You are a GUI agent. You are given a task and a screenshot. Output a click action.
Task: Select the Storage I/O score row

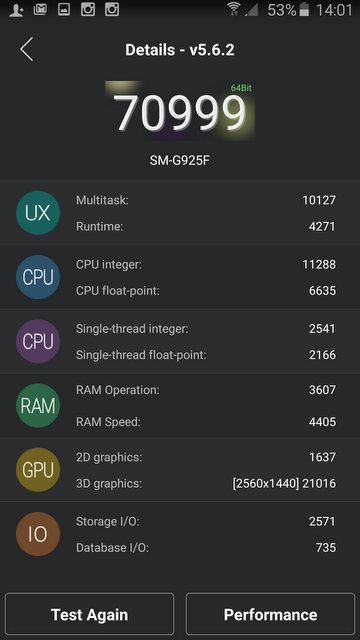point(206,521)
